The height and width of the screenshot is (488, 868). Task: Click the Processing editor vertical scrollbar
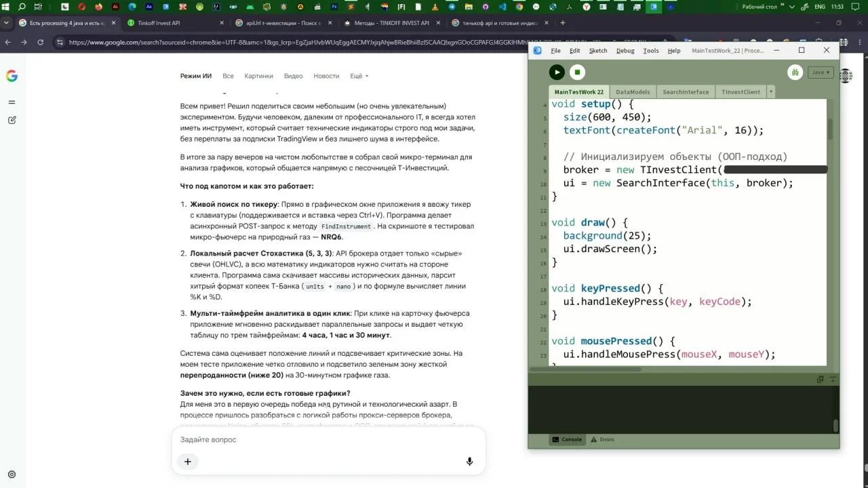tap(831, 129)
